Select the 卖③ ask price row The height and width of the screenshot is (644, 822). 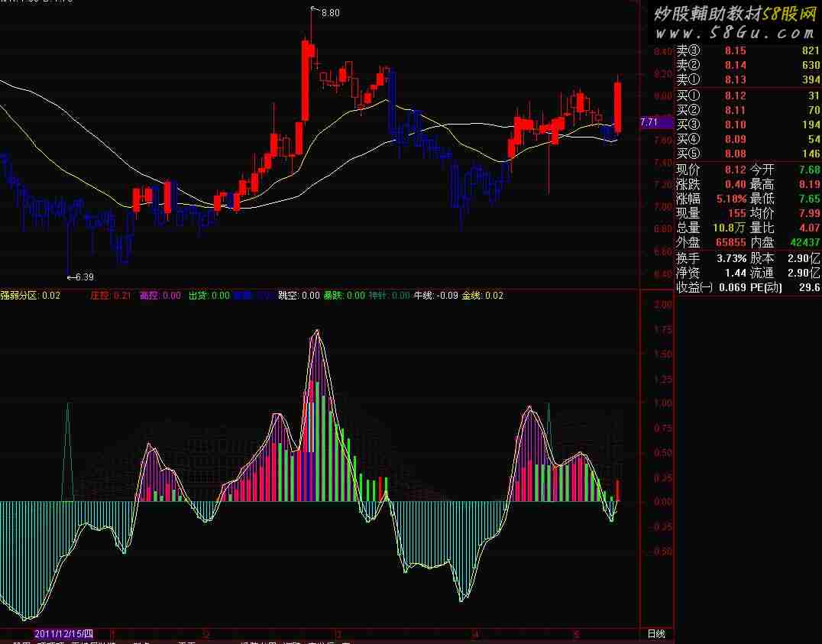747,51
